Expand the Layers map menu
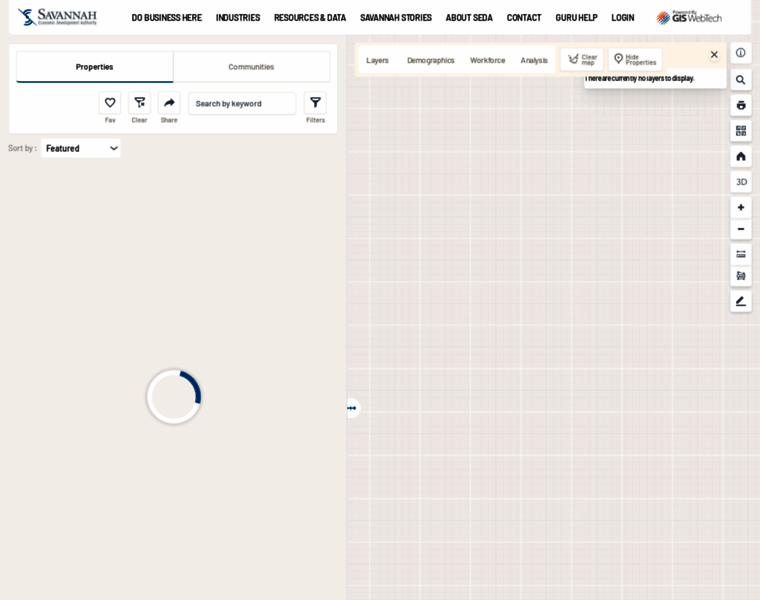The height and width of the screenshot is (600, 760). [x=377, y=60]
